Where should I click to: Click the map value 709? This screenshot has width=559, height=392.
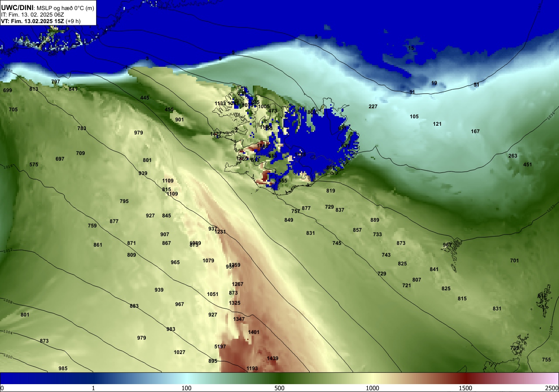pos(80,153)
